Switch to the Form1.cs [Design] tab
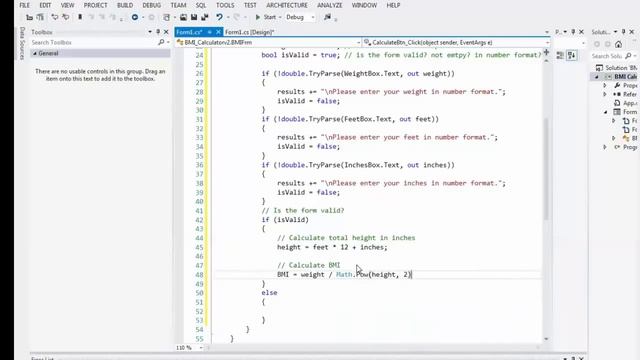Screen dimensions: 640x360 [249, 32]
